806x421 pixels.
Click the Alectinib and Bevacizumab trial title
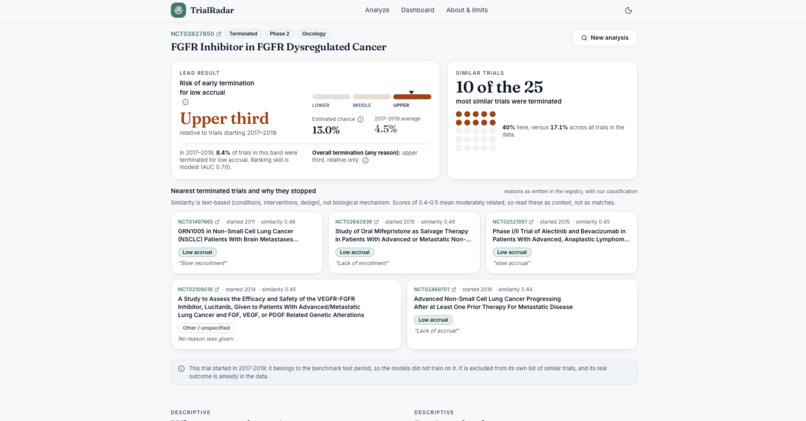[x=561, y=235]
